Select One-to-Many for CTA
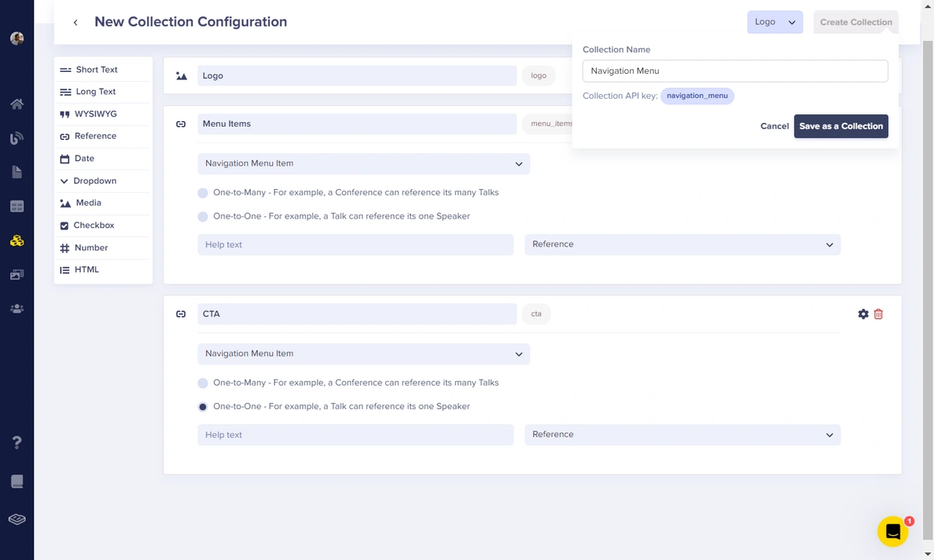The image size is (934, 560). (x=203, y=383)
